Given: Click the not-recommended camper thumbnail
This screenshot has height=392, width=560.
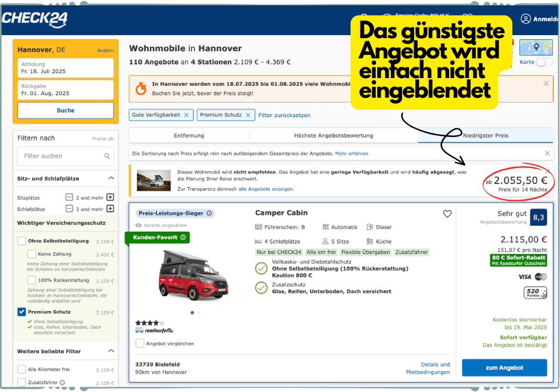Looking at the screenshot, I should pyautogui.click(x=154, y=181).
